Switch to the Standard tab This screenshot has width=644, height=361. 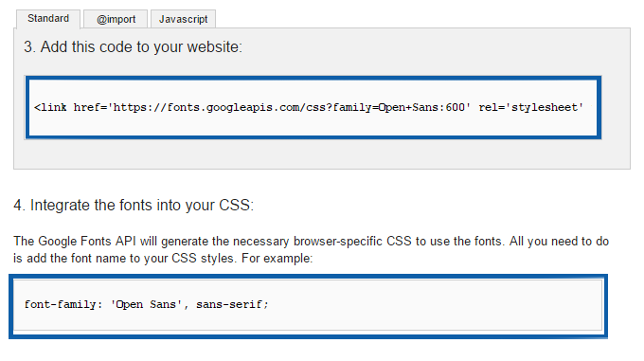point(48,19)
